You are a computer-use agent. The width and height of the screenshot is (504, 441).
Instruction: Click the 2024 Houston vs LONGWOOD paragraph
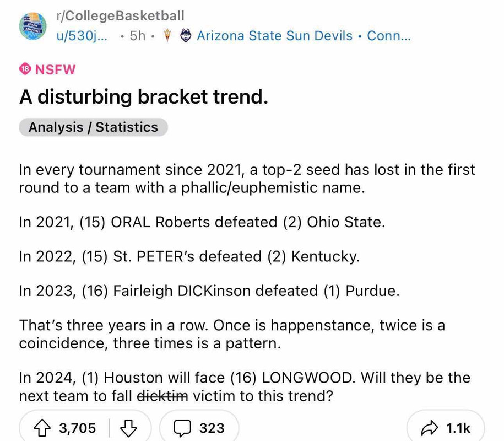point(244,386)
